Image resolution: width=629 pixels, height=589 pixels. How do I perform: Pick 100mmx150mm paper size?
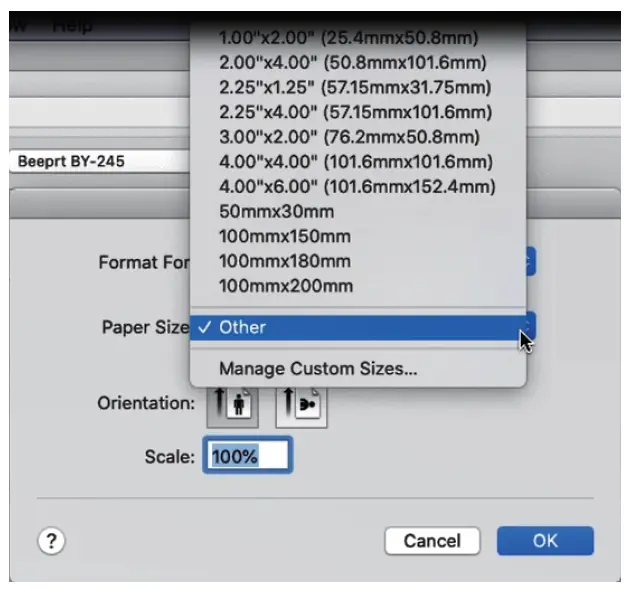click(x=285, y=237)
